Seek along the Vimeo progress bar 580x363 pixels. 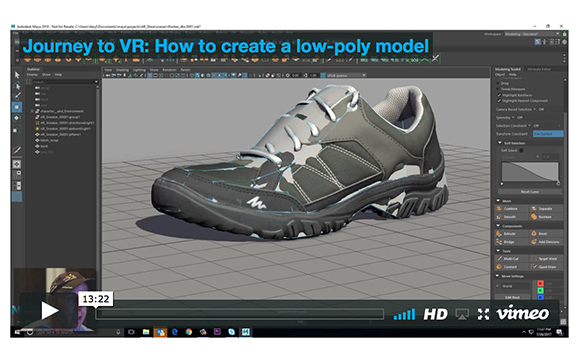pos(240,314)
